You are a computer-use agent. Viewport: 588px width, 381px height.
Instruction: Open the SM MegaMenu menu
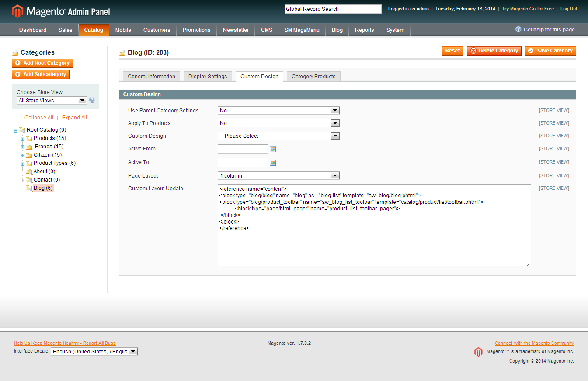[x=302, y=30]
